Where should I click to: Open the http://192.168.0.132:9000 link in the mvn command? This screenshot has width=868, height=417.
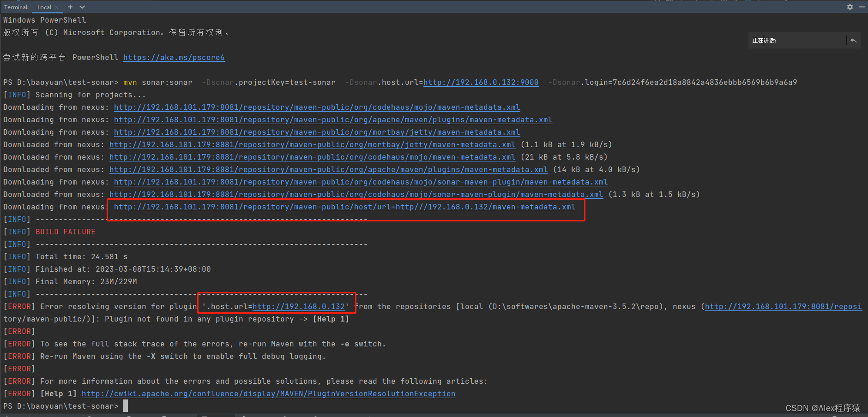coord(481,82)
